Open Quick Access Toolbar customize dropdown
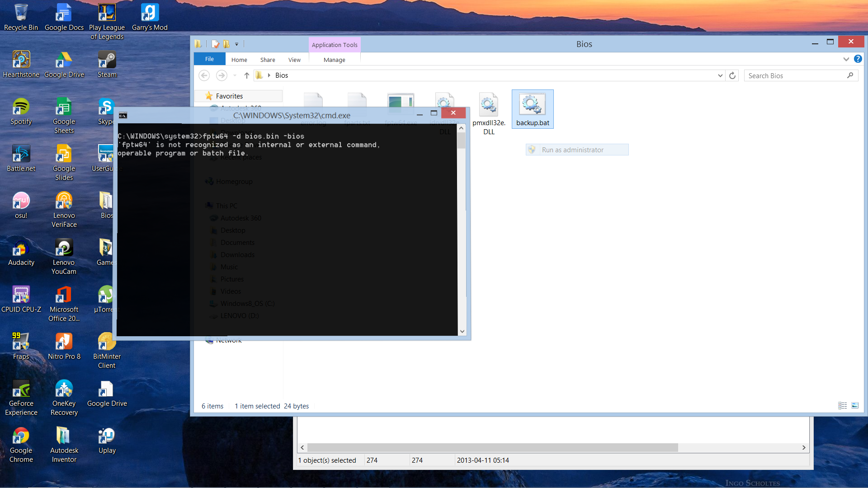 236,44
